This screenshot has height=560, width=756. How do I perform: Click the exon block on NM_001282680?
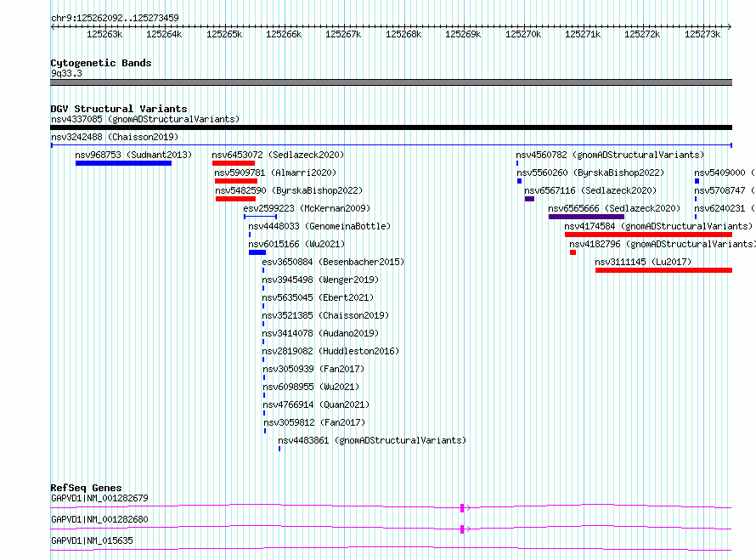(462, 529)
